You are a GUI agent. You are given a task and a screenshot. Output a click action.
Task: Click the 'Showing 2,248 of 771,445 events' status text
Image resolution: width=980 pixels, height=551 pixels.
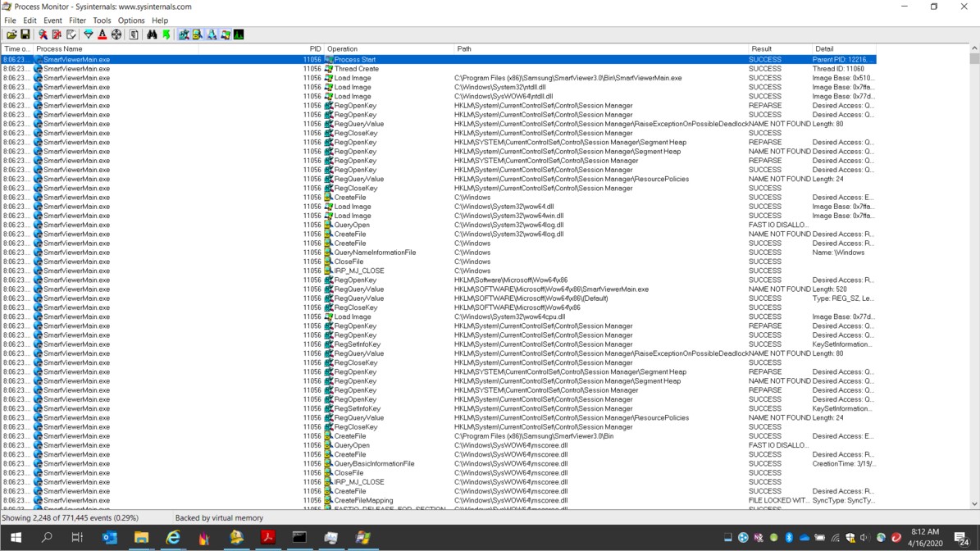70,518
